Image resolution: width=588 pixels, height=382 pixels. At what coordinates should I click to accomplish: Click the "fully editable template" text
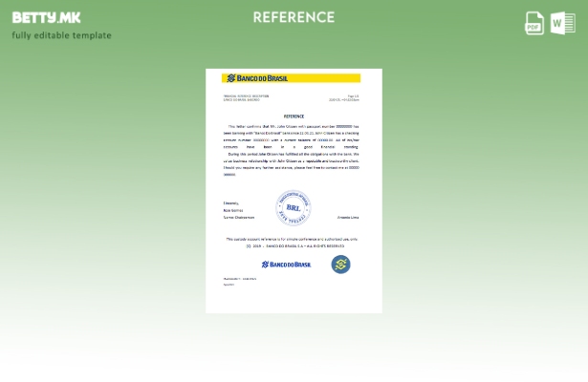(x=62, y=35)
